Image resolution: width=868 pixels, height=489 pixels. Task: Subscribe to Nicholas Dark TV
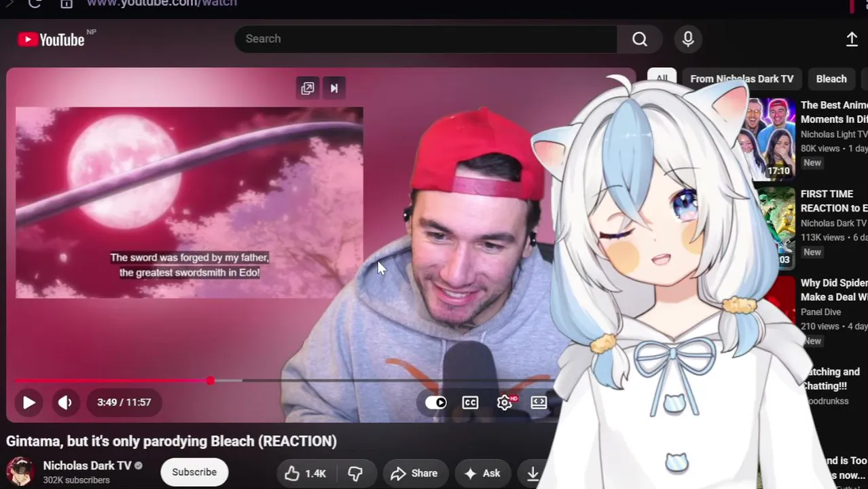coord(194,472)
